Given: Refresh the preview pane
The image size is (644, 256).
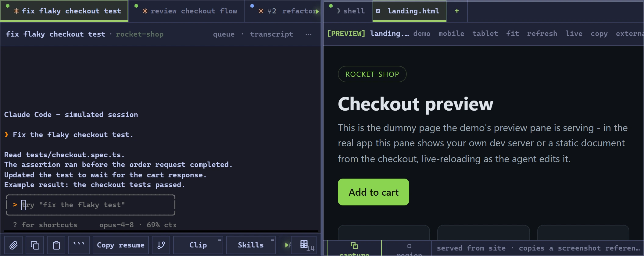Looking at the screenshot, I should tap(542, 34).
